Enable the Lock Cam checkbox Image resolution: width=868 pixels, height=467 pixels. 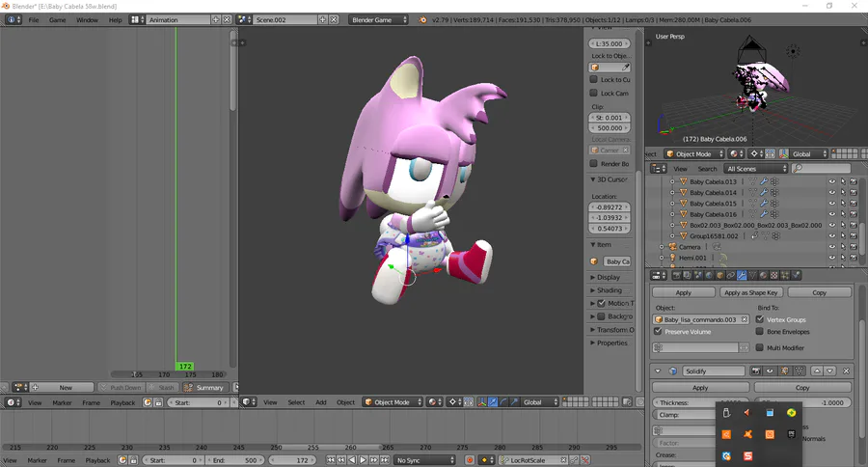(593, 93)
